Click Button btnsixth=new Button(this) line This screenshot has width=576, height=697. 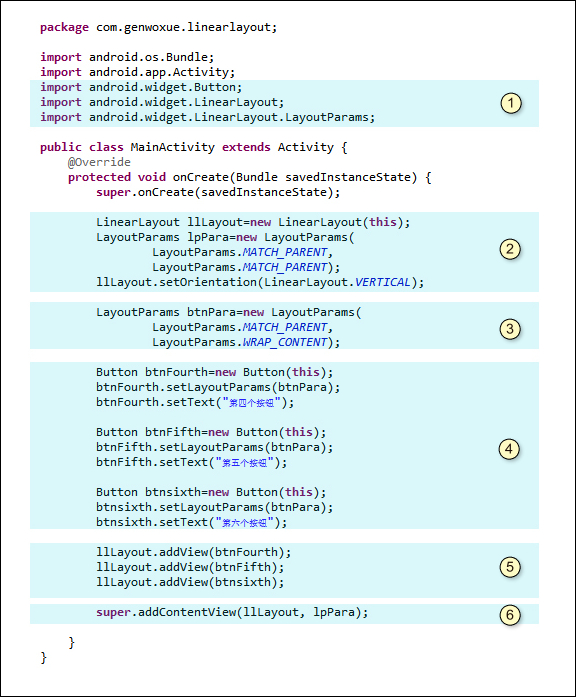click(x=211, y=492)
